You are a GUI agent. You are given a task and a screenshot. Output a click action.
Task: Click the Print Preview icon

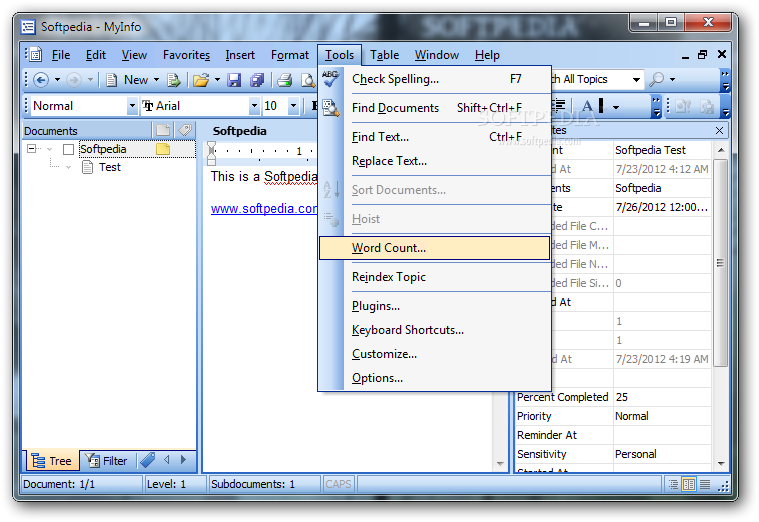click(x=308, y=80)
